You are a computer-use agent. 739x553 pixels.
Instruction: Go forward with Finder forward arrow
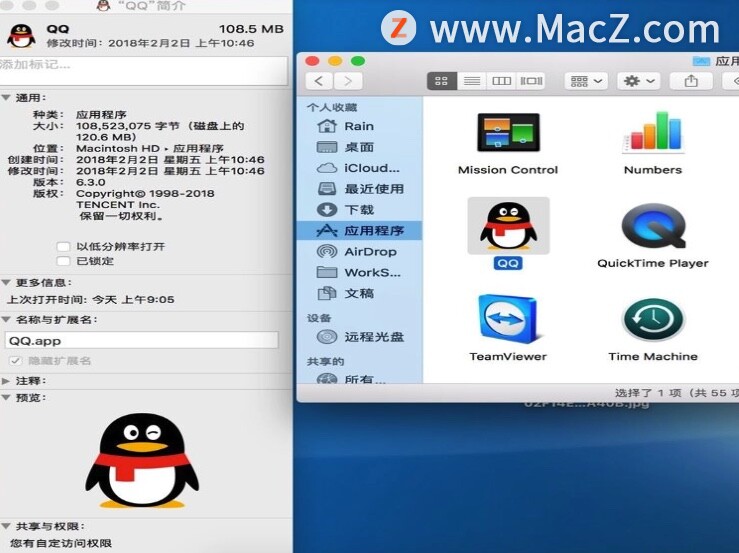click(x=348, y=81)
